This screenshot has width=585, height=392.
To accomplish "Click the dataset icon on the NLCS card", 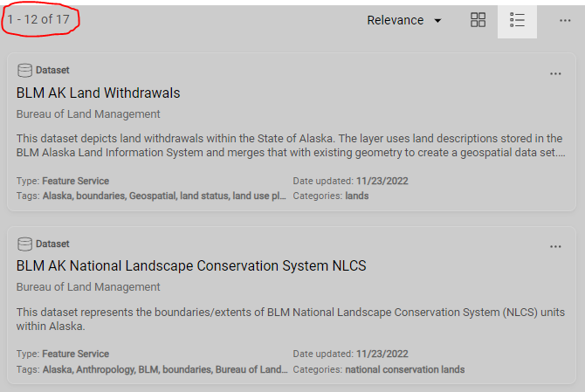I will pyautogui.click(x=24, y=244).
